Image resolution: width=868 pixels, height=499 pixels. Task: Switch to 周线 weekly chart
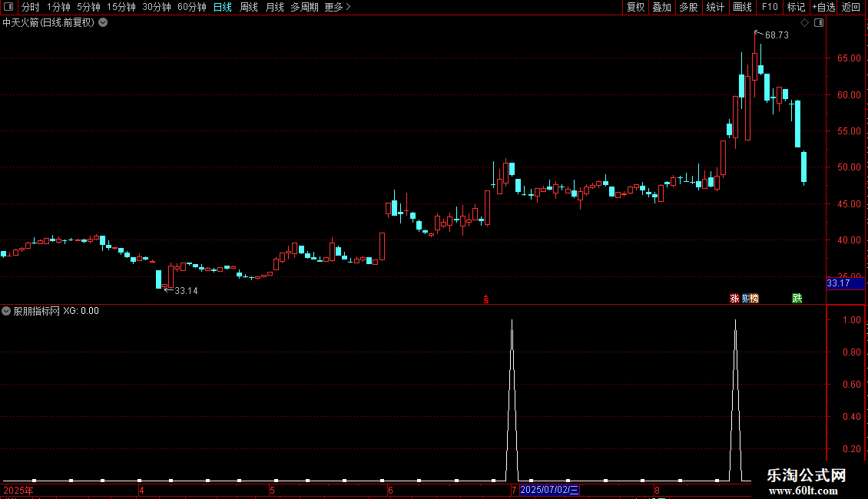(x=249, y=7)
